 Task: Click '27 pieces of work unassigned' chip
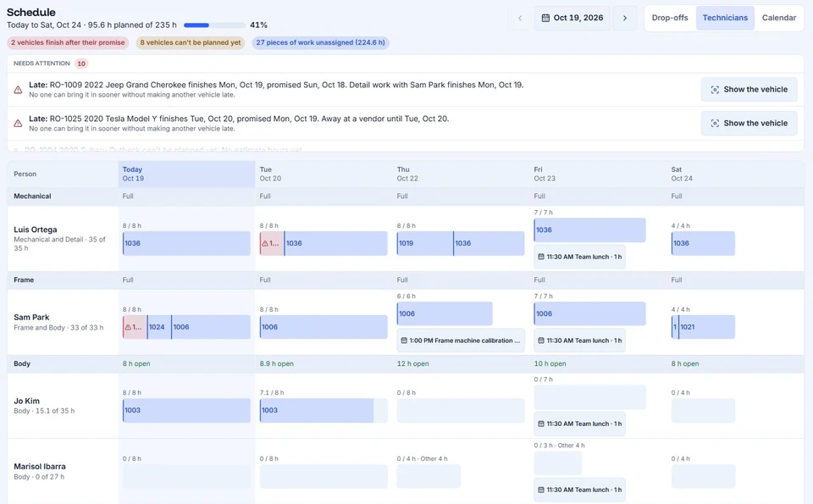tap(320, 42)
